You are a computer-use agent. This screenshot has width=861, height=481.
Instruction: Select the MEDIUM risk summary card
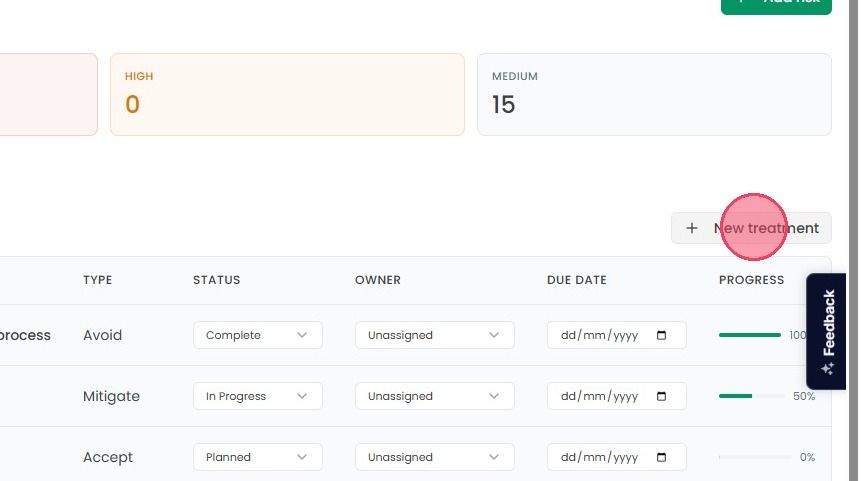coord(654,94)
